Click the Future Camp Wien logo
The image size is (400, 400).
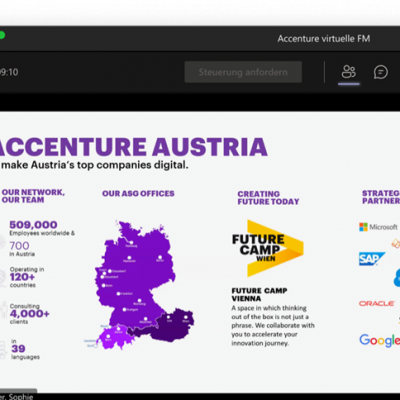267,248
